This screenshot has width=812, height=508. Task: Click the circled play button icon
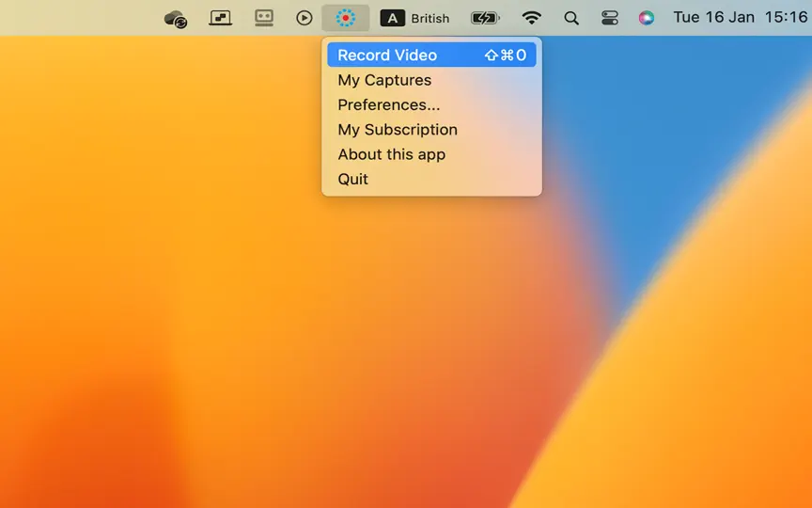point(304,18)
